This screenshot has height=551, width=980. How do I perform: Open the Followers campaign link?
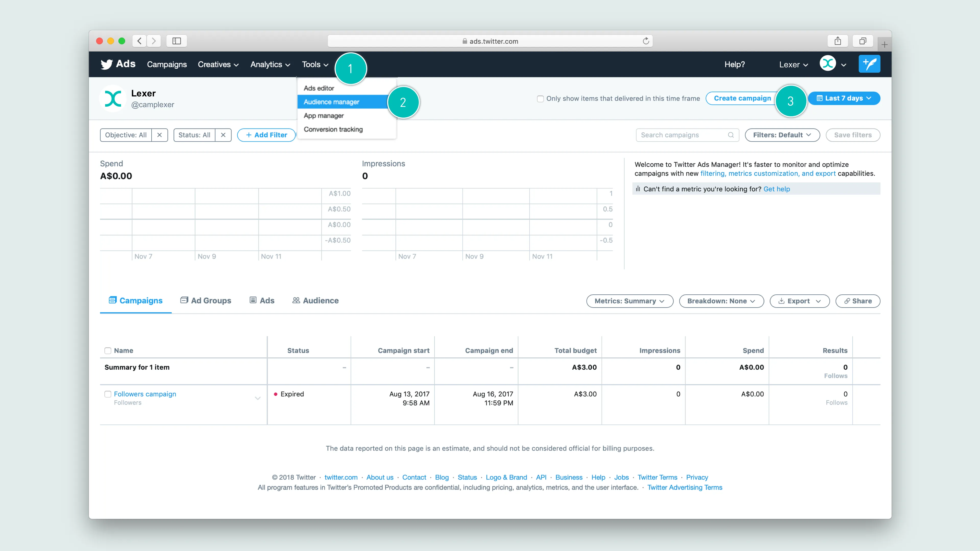145,394
